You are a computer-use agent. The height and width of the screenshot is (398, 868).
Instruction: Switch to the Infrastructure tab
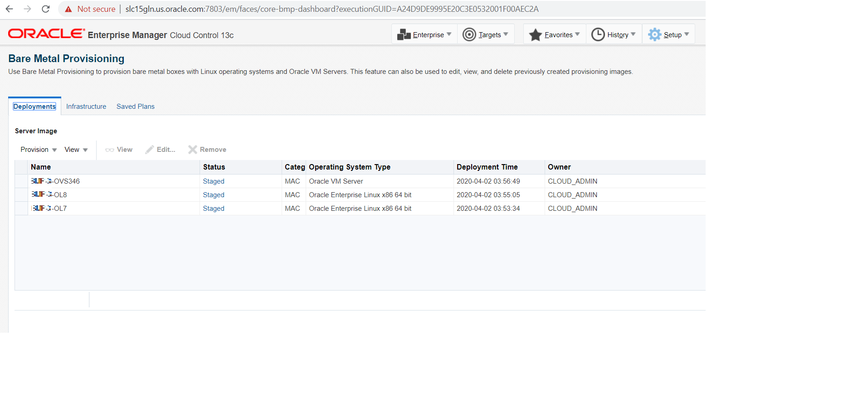[x=86, y=107]
